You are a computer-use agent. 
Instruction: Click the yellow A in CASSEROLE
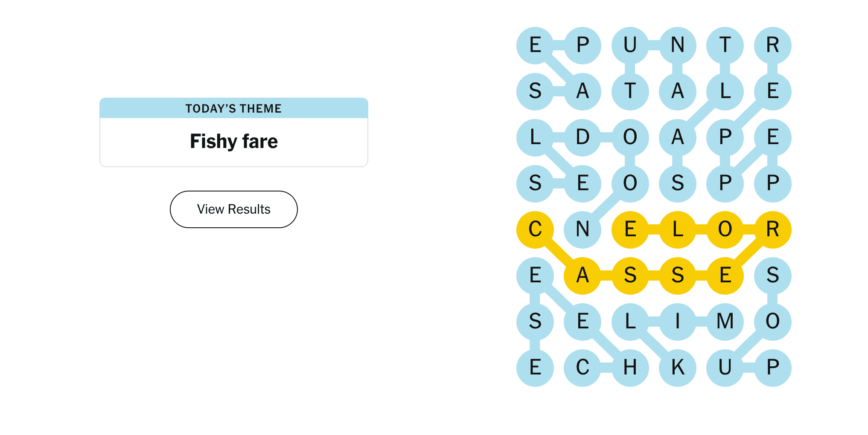click(x=583, y=275)
